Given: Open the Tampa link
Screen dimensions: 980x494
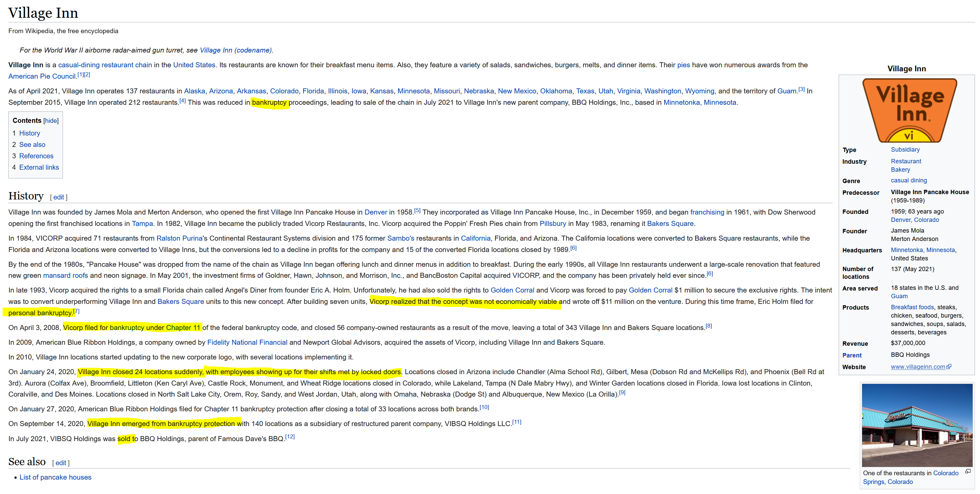Looking at the screenshot, I should 142,224.
